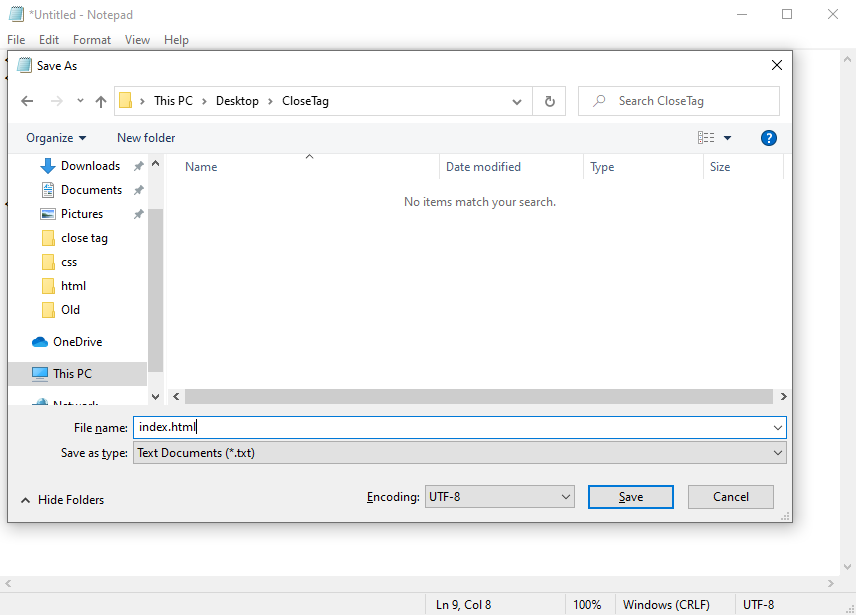
Task: Open Notepad's File menu
Action: tap(16, 40)
